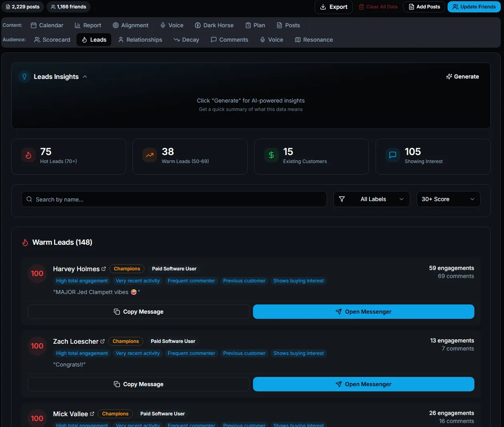Viewport: 504px width, 427px height.
Task: Click Mick Vallee name
Action: (x=70, y=414)
